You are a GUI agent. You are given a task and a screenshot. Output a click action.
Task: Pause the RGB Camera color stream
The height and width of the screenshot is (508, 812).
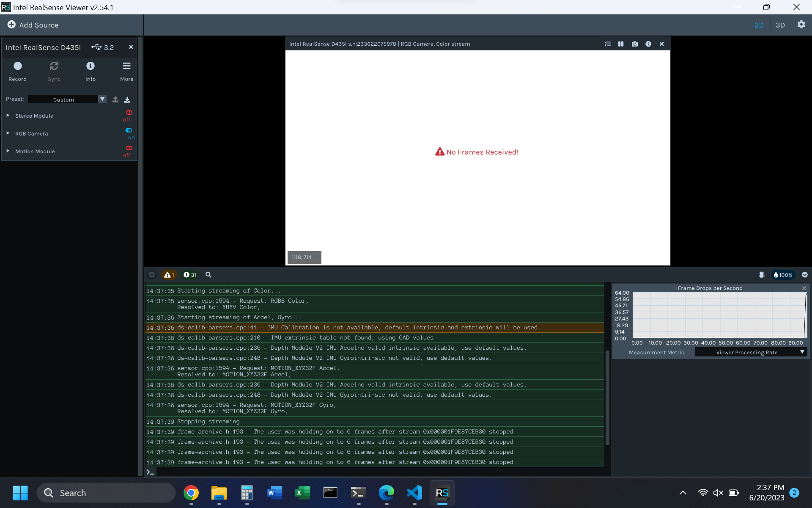pyautogui.click(x=621, y=44)
